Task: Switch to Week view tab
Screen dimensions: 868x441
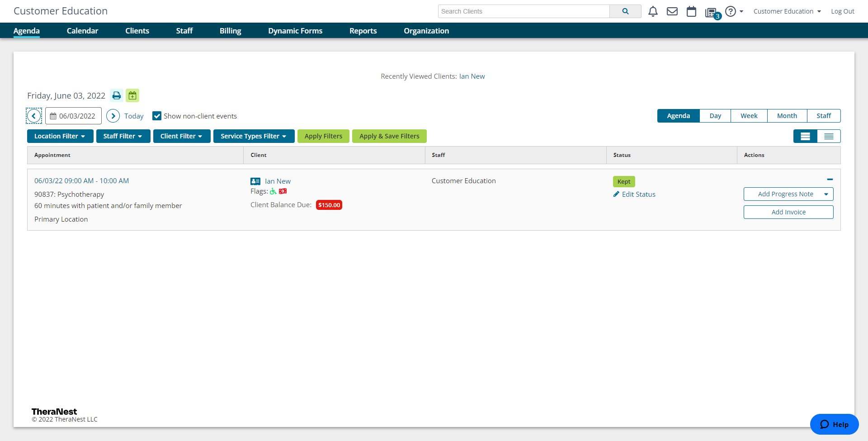Action: pyautogui.click(x=749, y=116)
